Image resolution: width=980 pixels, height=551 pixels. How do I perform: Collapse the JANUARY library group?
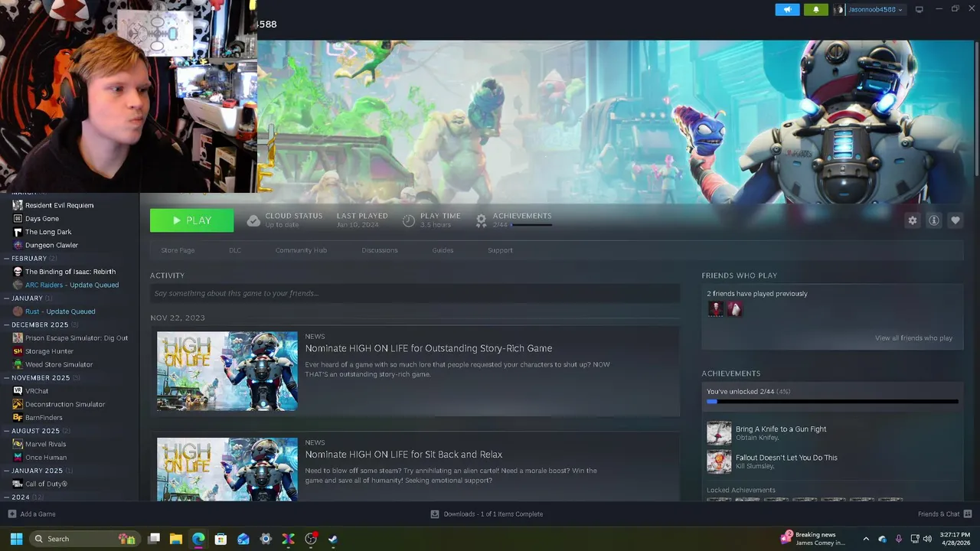[x=7, y=298]
